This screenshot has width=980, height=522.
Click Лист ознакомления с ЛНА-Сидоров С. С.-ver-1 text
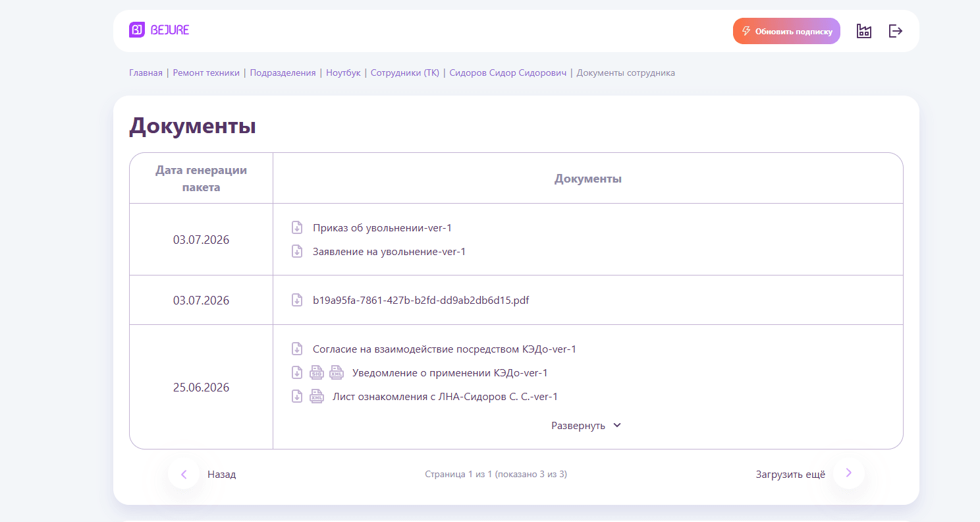pyautogui.click(x=445, y=397)
